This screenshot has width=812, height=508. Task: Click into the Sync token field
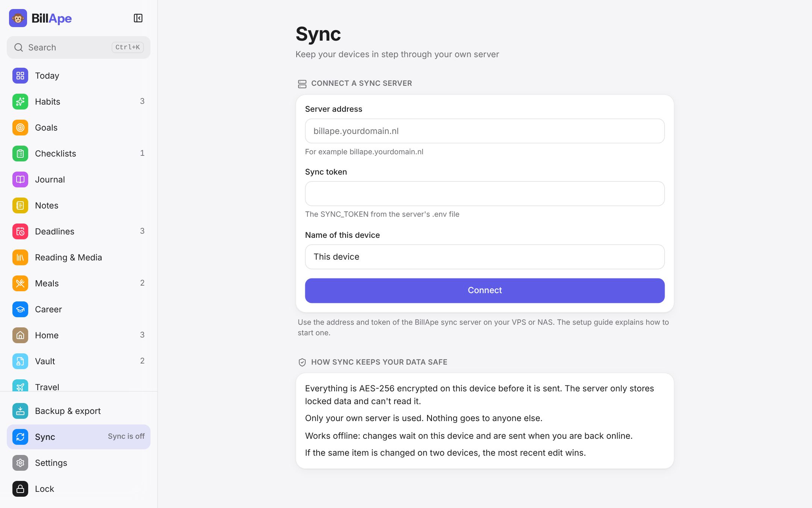(x=485, y=194)
